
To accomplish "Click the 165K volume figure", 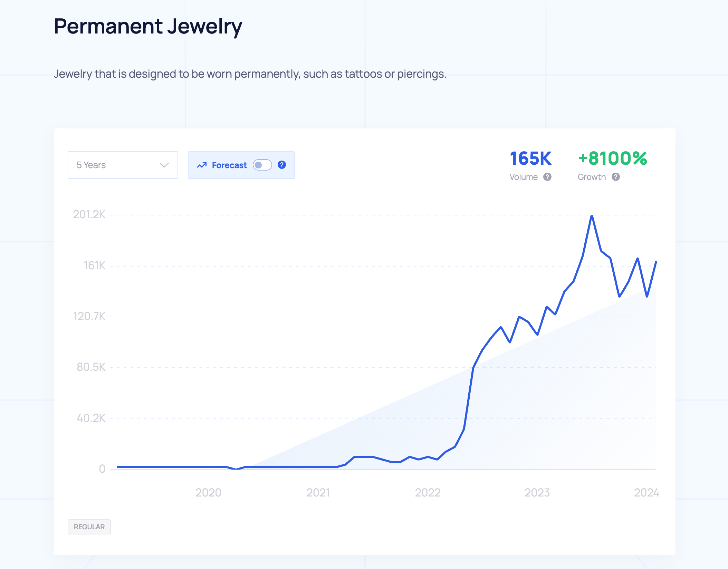I will coord(530,159).
